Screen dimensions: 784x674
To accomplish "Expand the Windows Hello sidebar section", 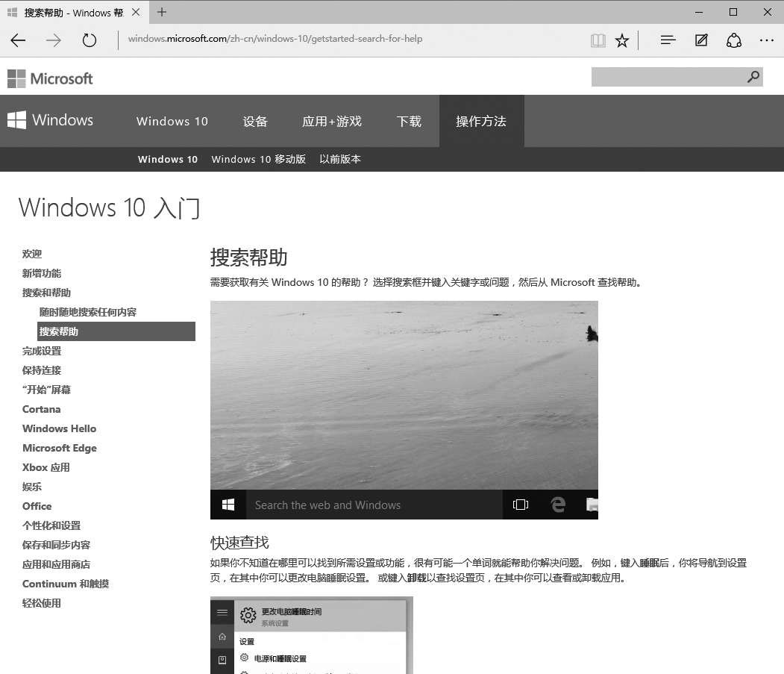I will click(x=59, y=428).
